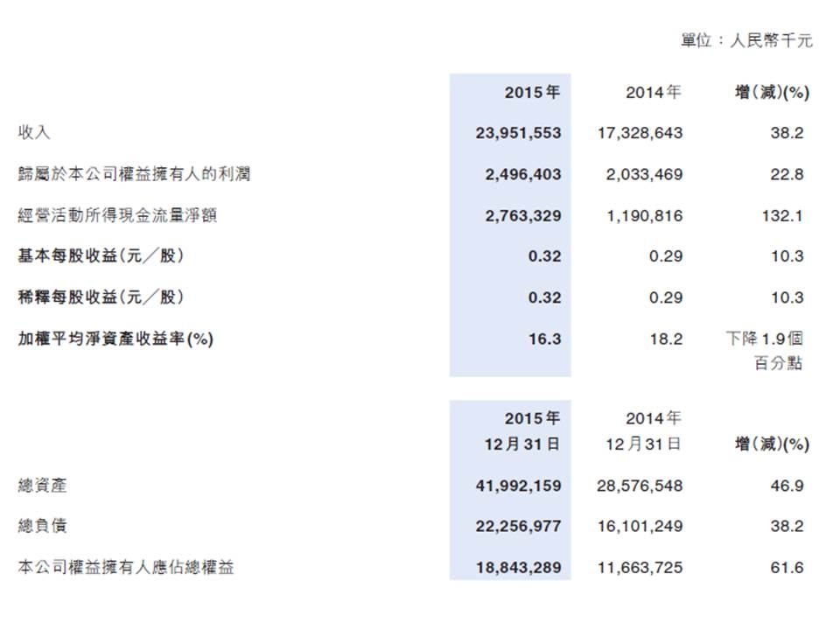The width and height of the screenshot is (840, 630).
Task: Click the row label 總負債
Action: 42,526
